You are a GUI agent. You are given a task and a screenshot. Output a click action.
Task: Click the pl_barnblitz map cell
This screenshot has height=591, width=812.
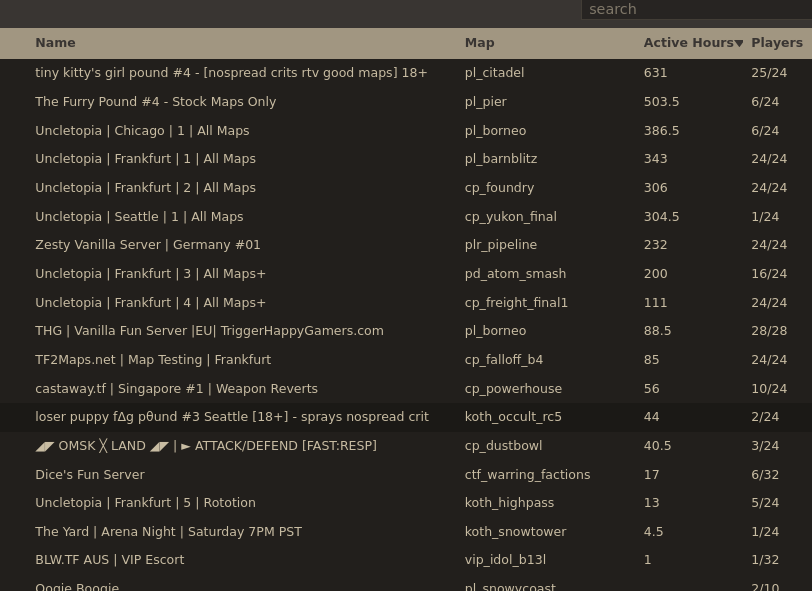click(501, 159)
